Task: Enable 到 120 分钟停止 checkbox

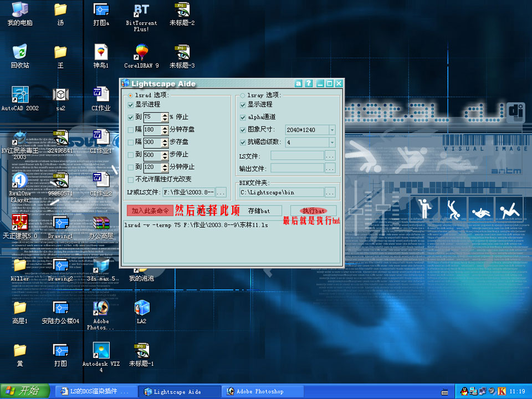Action: click(131, 167)
